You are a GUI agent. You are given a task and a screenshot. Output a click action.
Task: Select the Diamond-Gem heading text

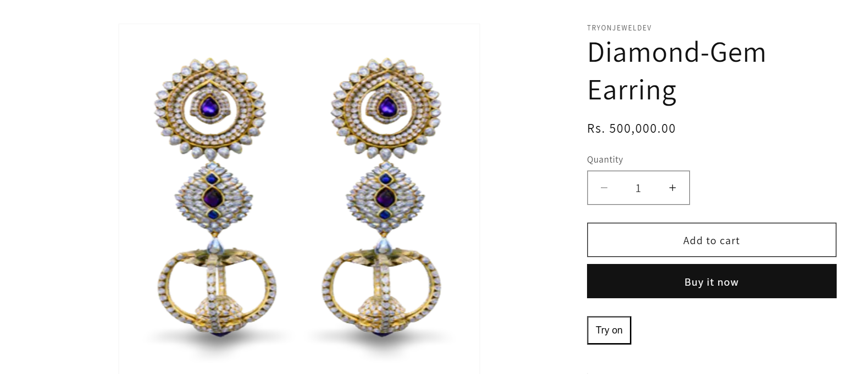[677, 52]
